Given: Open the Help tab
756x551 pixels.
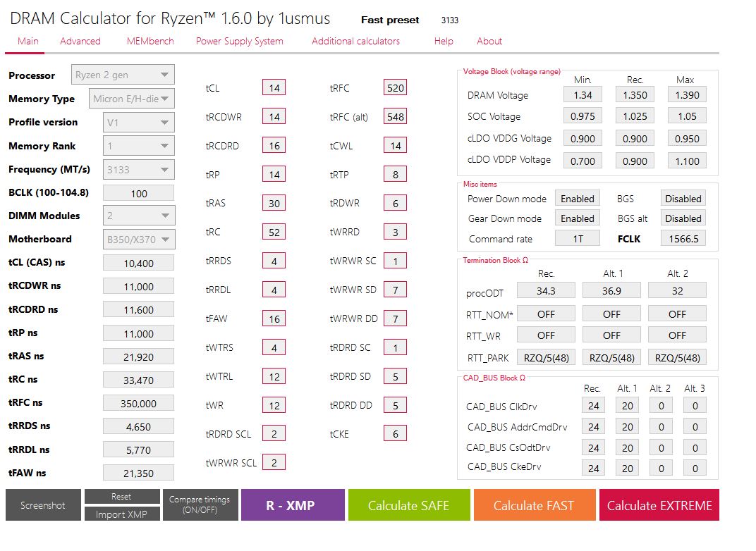Looking at the screenshot, I should (x=444, y=42).
